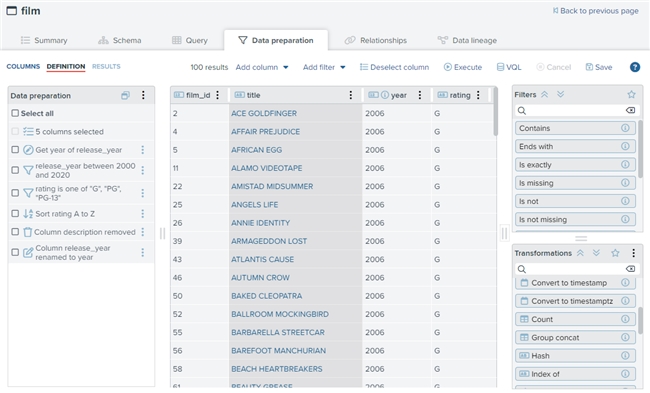Tick checkbox for Column description removed
The height and width of the screenshot is (393, 650).
click(x=15, y=232)
